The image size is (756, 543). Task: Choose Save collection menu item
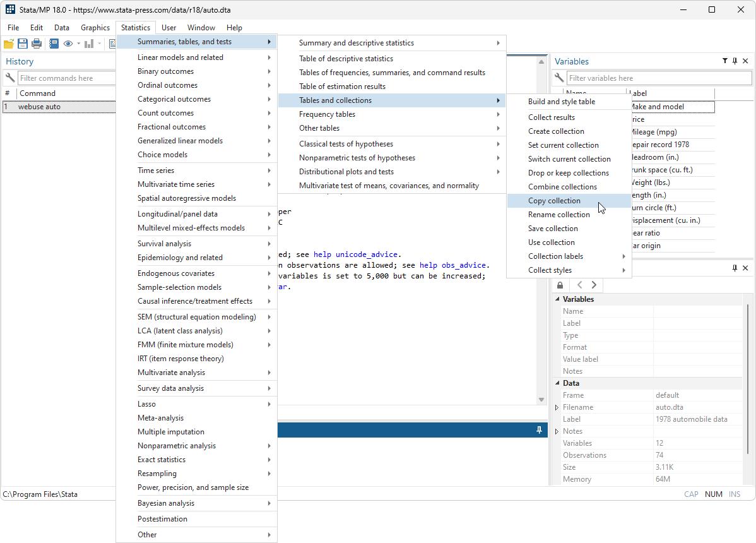click(569, 229)
